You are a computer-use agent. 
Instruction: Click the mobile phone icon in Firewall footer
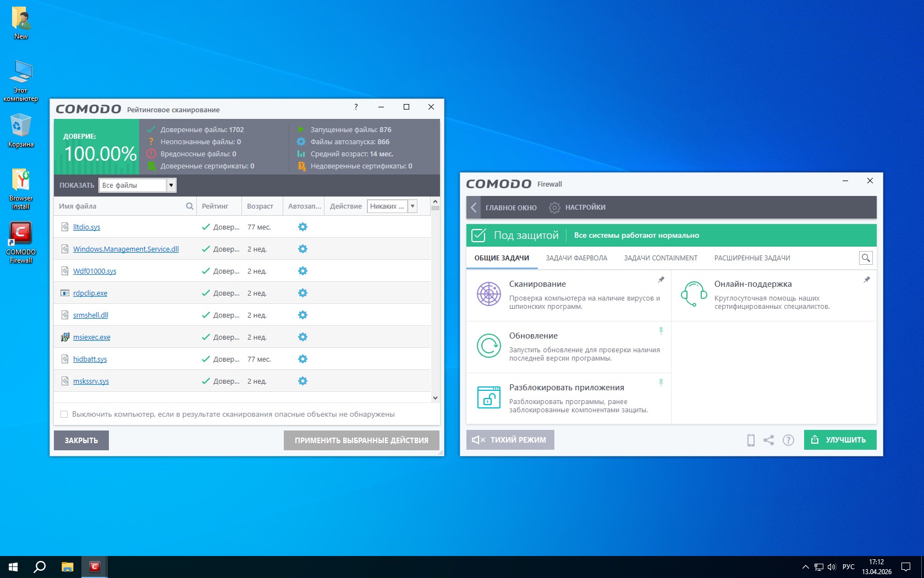(751, 440)
